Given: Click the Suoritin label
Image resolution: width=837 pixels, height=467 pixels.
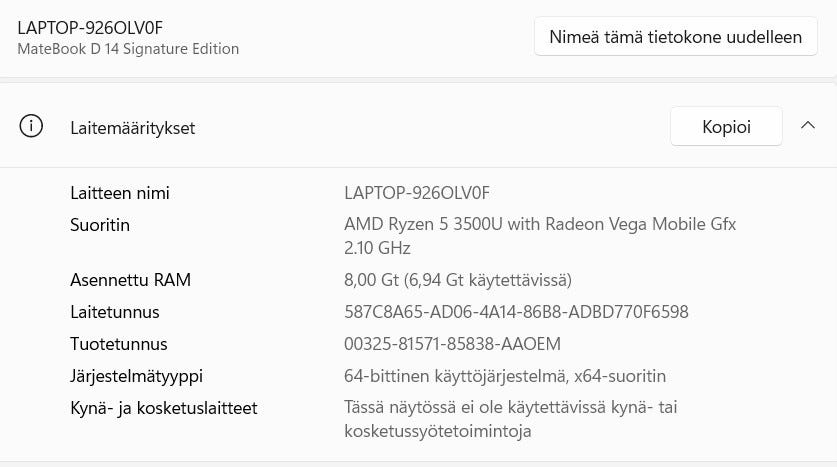Looking at the screenshot, I should coord(100,225).
